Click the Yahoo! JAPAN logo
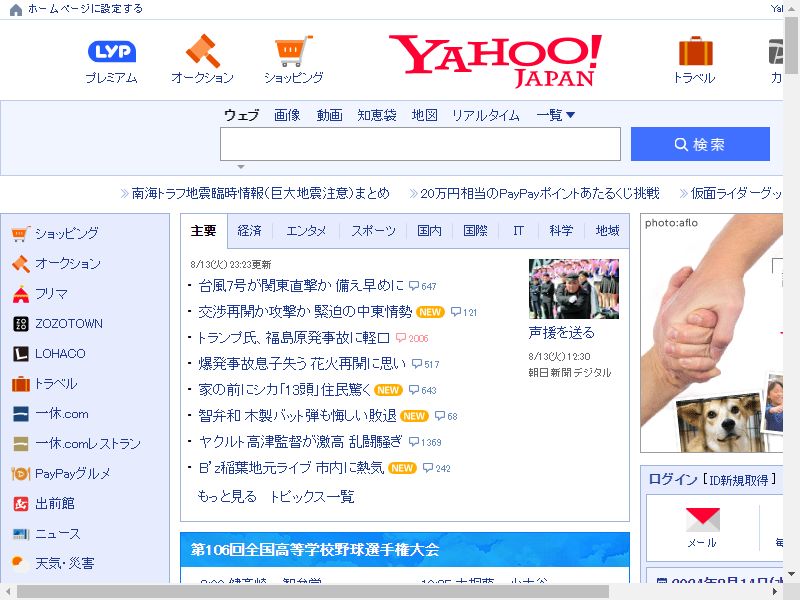Viewport: 800px width, 600px height. point(495,61)
